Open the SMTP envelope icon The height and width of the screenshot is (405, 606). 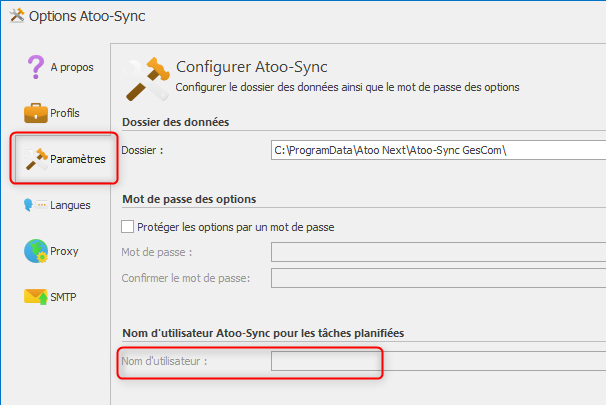[x=36, y=297]
